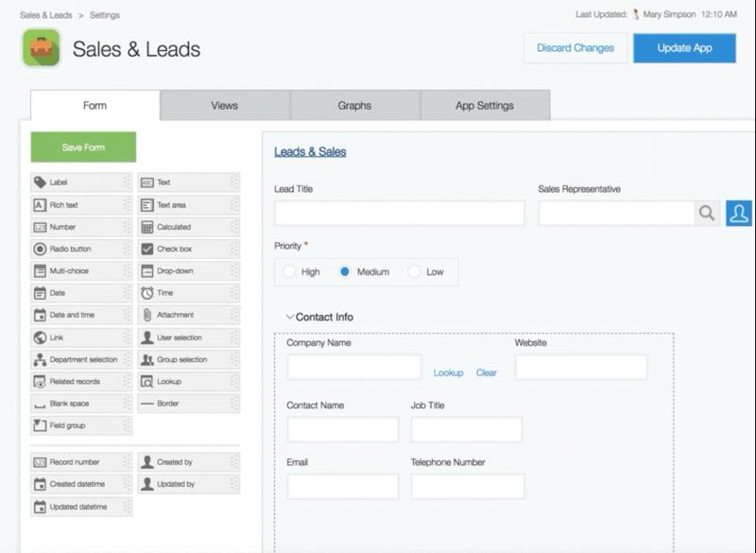Click Discard Changes

(576, 47)
